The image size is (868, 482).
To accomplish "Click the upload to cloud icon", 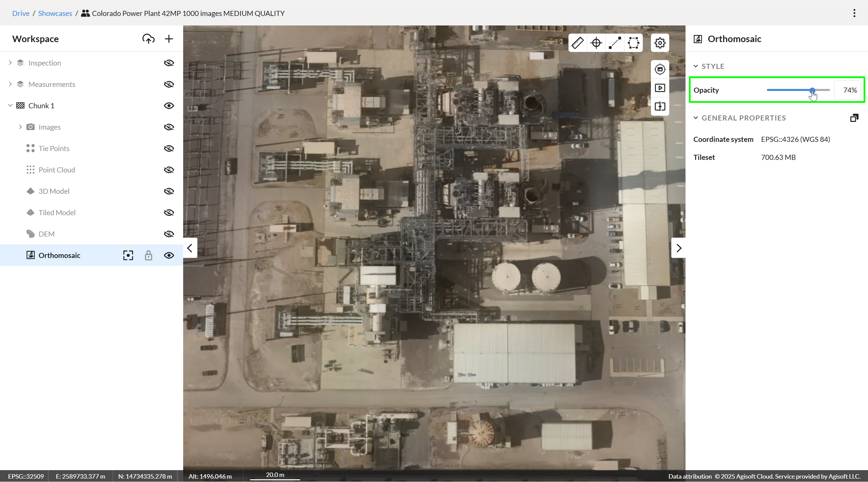I will (148, 39).
